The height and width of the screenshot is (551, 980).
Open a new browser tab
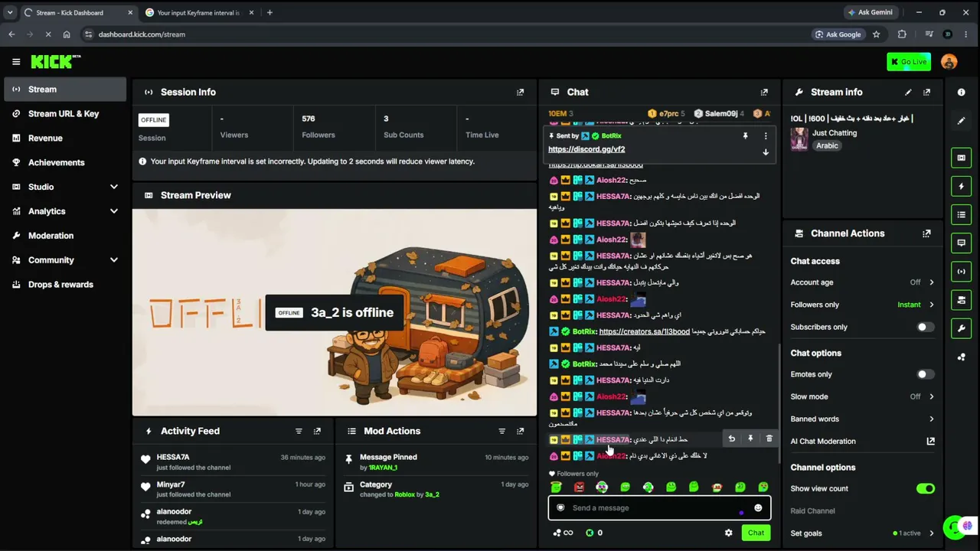(x=269, y=12)
